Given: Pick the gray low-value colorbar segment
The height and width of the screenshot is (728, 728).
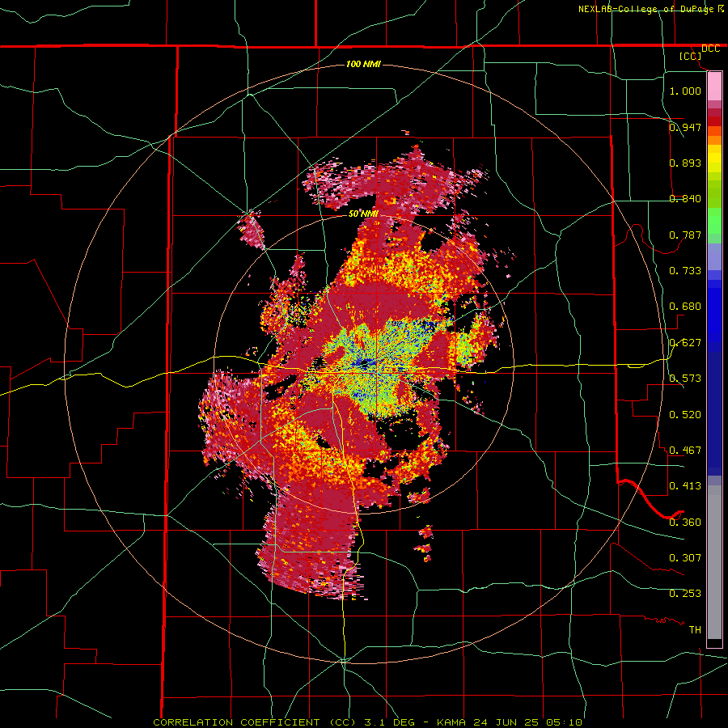Looking at the screenshot, I should coord(714,562).
